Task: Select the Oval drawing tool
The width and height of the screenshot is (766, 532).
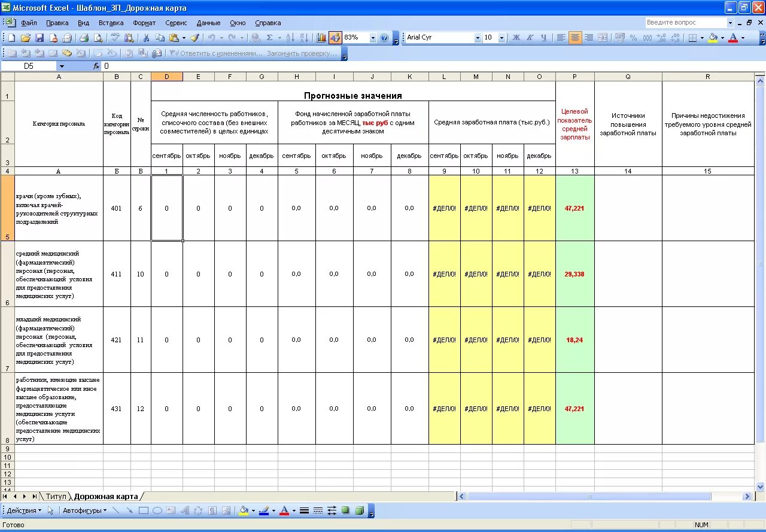Action: pyautogui.click(x=157, y=510)
